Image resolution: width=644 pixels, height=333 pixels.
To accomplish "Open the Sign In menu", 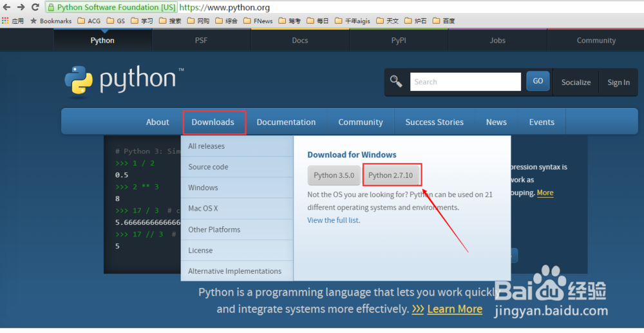I will tap(618, 82).
